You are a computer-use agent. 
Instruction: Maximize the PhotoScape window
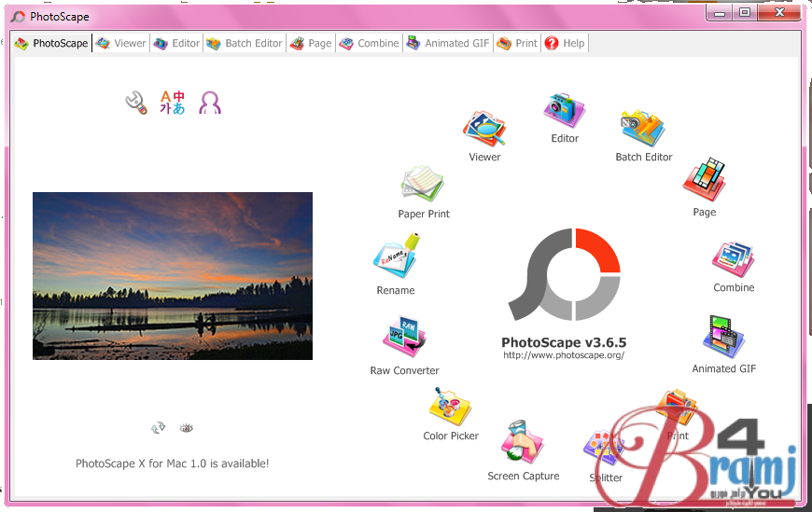pyautogui.click(x=745, y=13)
